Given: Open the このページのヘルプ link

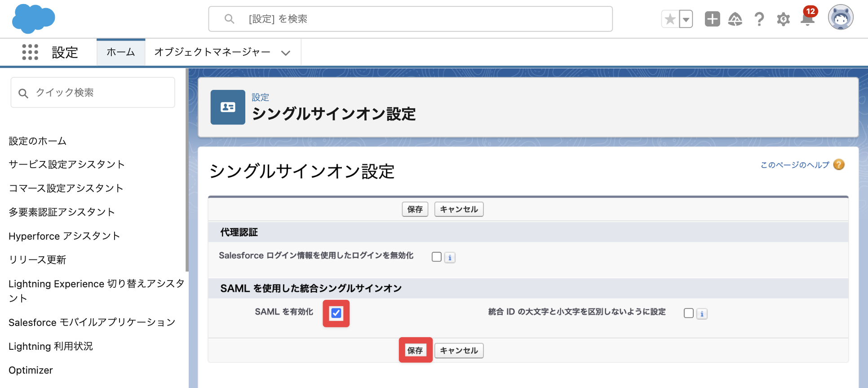Looking at the screenshot, I should coord(795,165).
